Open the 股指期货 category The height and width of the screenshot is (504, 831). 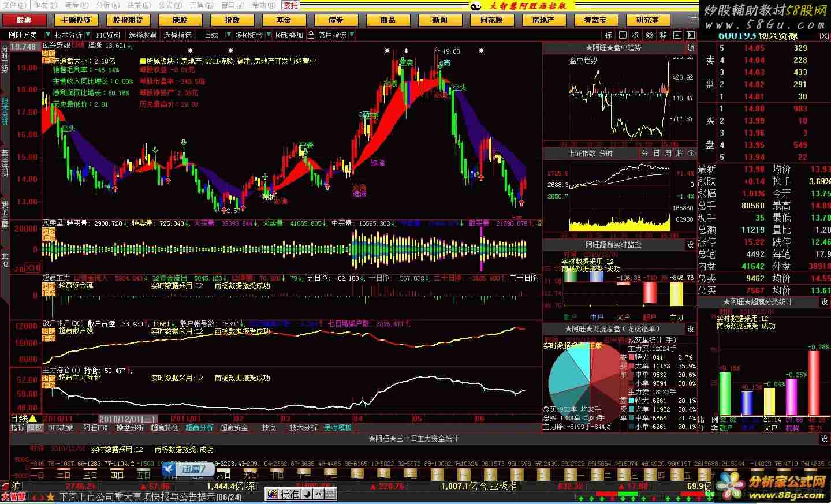coord(128,20)
